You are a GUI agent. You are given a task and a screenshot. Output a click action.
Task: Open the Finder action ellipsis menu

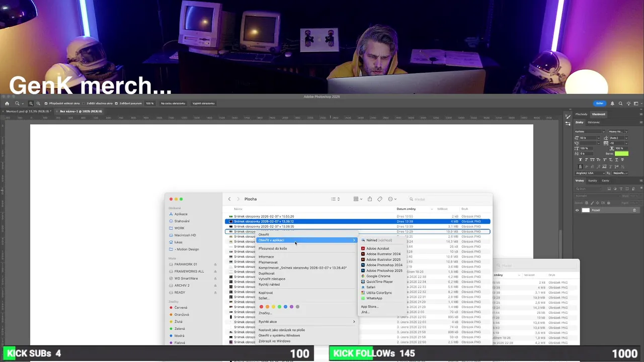392,199
